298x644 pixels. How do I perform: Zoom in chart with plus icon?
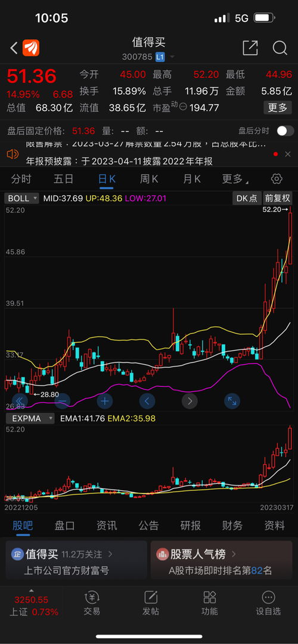(x=105, y=401)
